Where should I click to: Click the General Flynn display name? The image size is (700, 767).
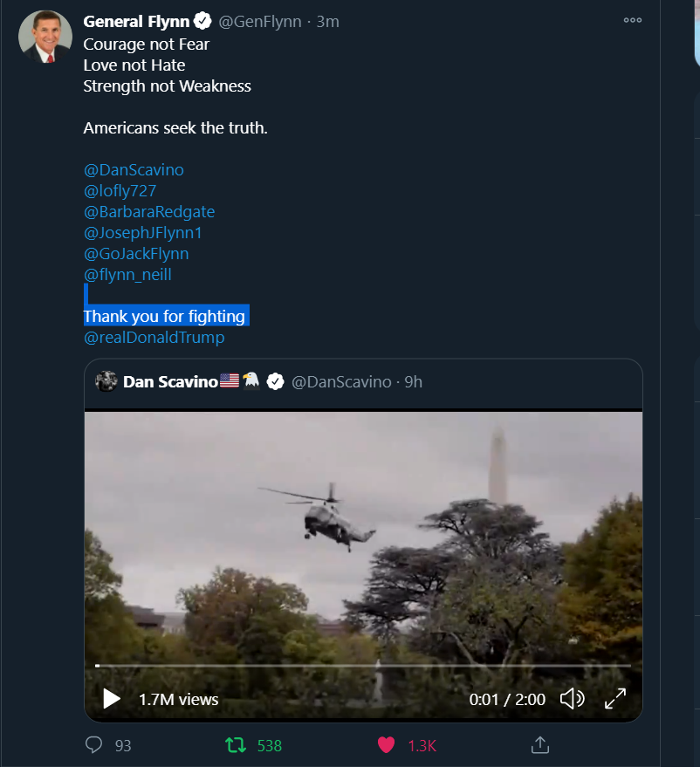(x=136, y=22)
